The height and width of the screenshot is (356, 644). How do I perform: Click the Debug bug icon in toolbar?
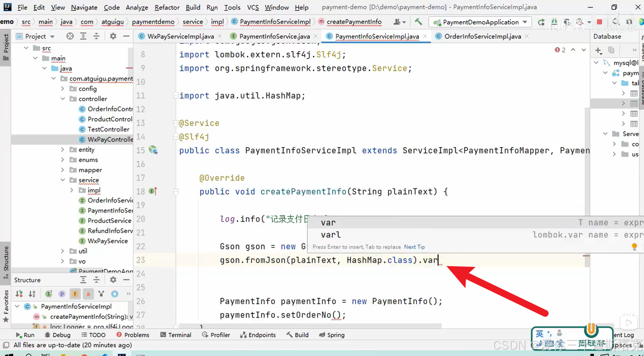[x=554, y=22]
